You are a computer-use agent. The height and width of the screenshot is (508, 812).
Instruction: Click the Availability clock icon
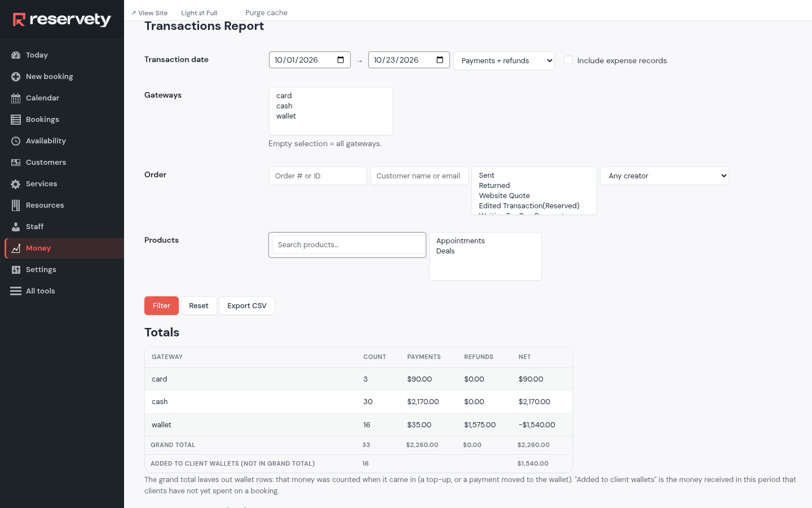[x=16, y=141]
